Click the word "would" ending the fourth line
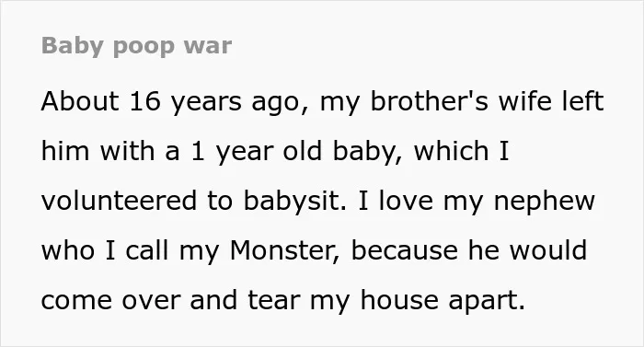The image size is (644, 347). pos(548,250)
